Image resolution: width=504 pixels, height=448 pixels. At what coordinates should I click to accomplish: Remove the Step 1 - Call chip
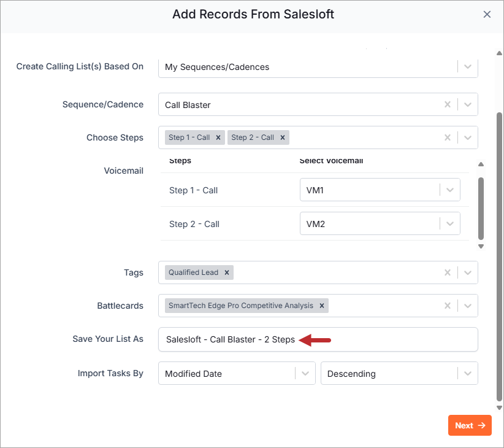click(218, 137)
